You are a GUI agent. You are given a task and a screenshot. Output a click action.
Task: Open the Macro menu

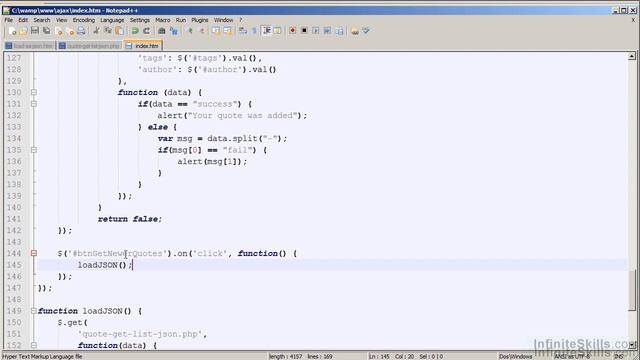pyautogui.click(x=162, y=20)
